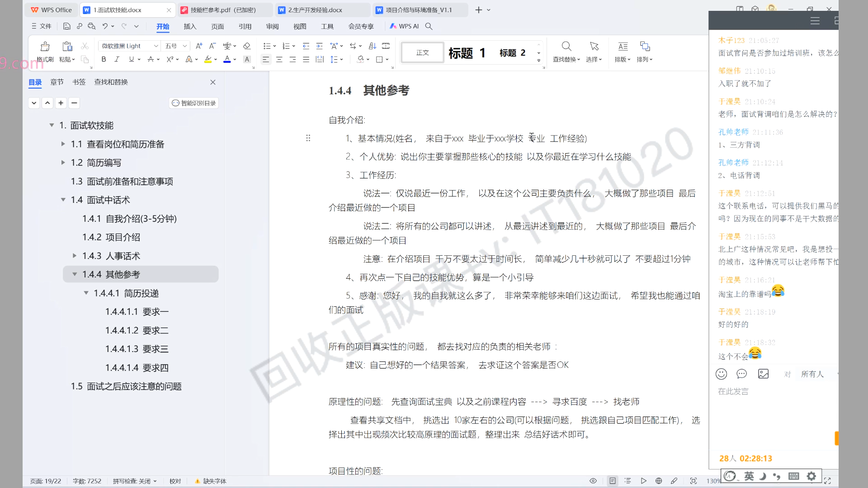Expand the 1.2 简历编写 outline item
This screenshot has width=868, height=488.
pyautogui.click(x=63, y=163)
